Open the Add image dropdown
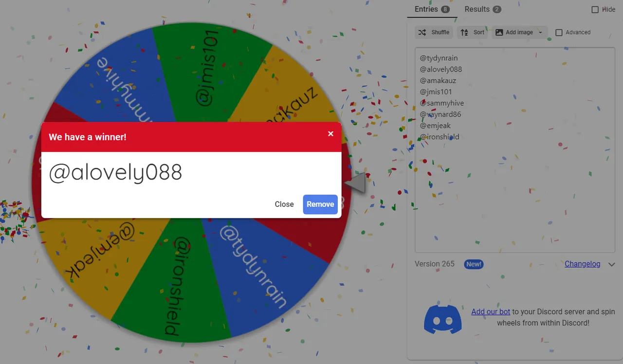 (519, 32)
